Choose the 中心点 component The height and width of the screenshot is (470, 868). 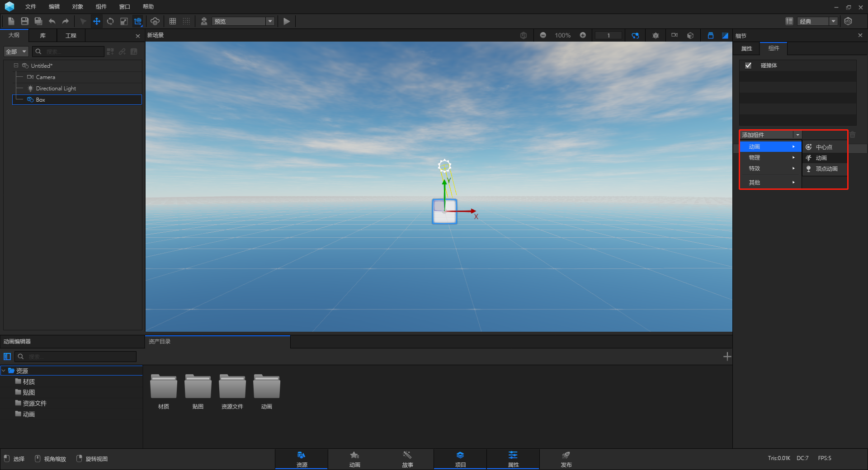[x=825, y=147]
